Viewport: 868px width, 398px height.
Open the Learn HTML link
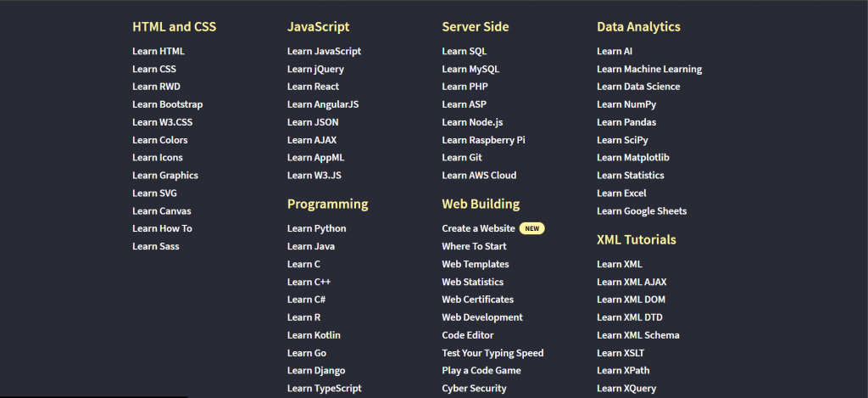tap(159, 51)
